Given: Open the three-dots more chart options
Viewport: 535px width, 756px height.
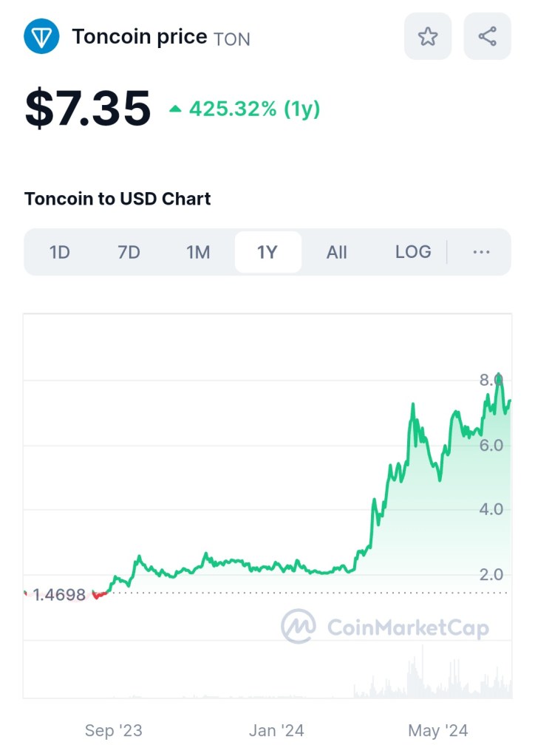Looking at the screenshot, I should (481, 252).
